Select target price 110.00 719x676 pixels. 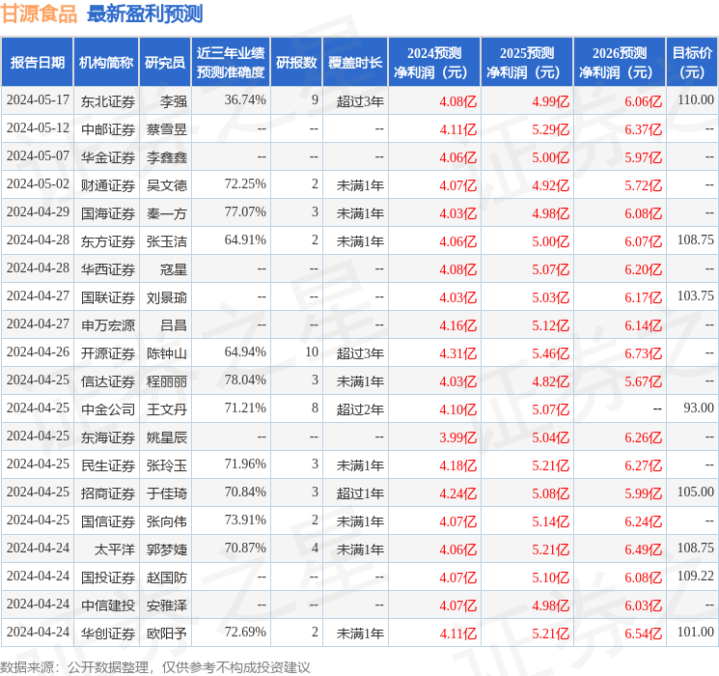[x=696, y=100]
